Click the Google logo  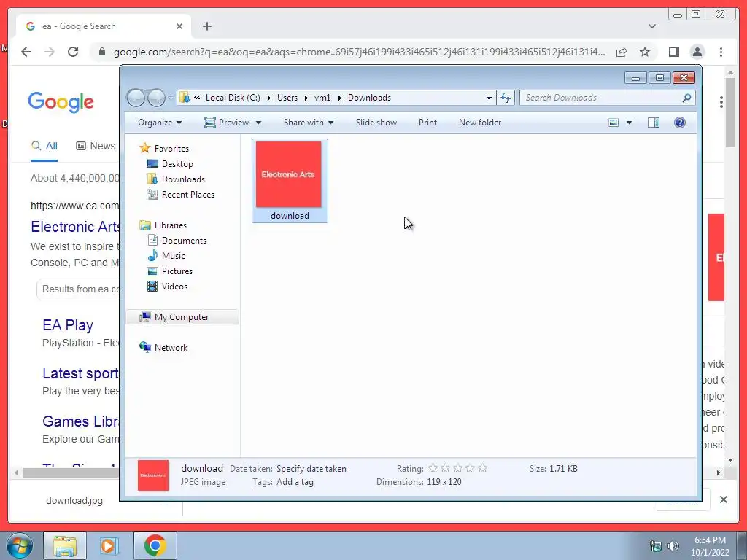point(61,102)
